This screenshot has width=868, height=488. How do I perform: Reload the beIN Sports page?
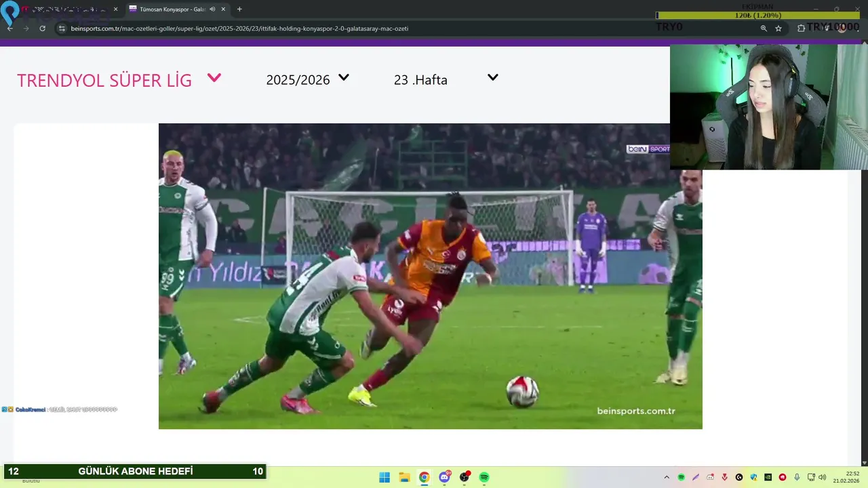click(x=42, y=28)
